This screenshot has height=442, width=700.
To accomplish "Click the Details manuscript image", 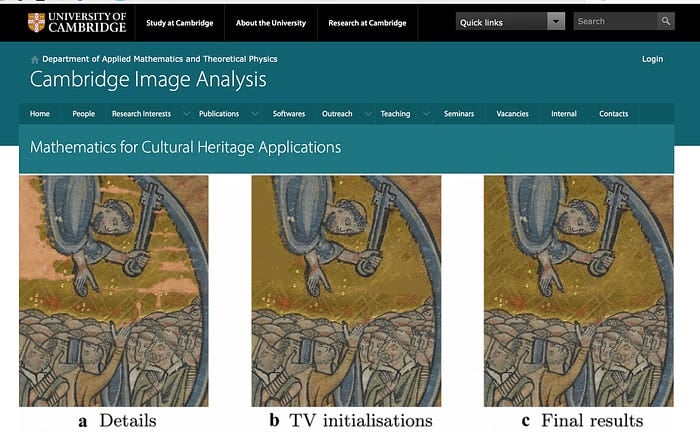I will pos(114,291).
